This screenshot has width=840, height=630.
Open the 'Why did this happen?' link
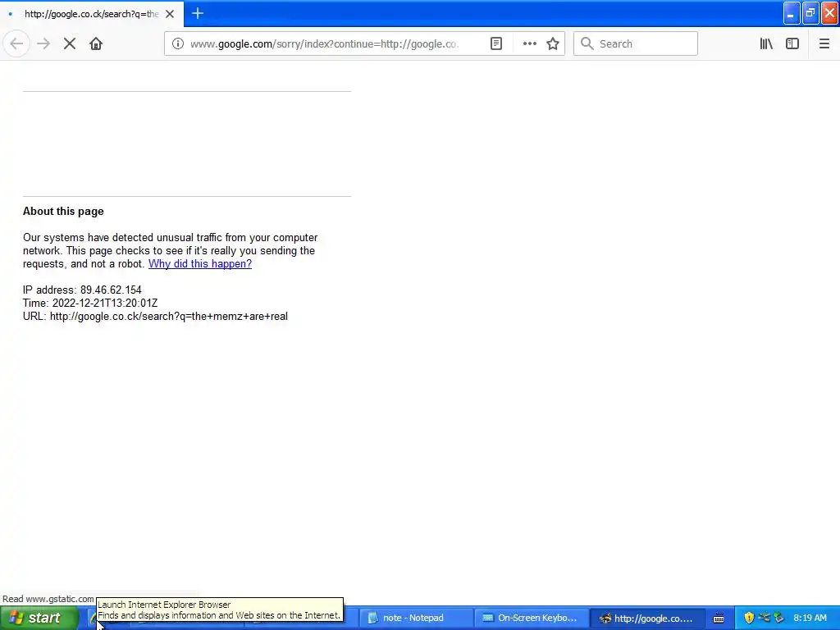pyautogui.click(x=200, y=263)
